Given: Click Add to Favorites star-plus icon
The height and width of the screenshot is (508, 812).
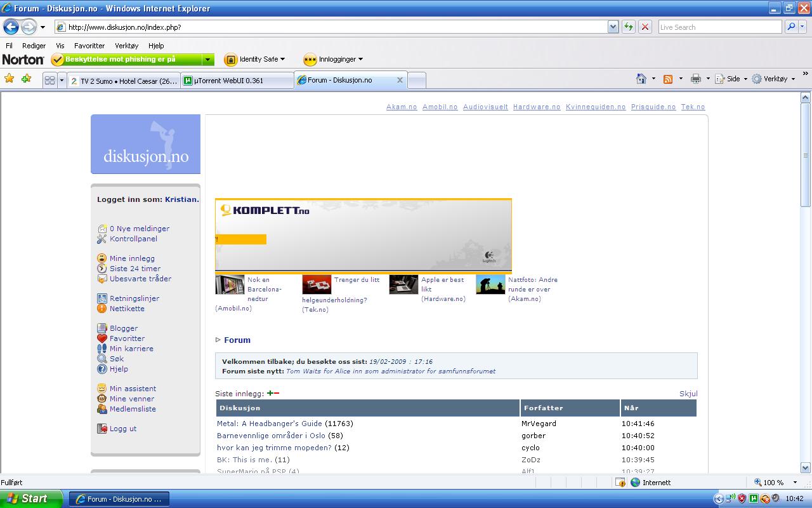Looking at the screenshot, I should (26, 79).
